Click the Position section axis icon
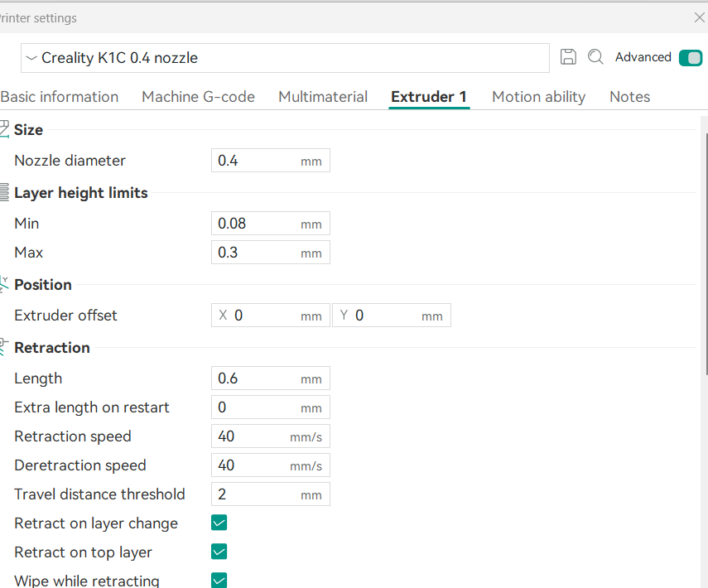The image size is (708, 588). (4, 285)
